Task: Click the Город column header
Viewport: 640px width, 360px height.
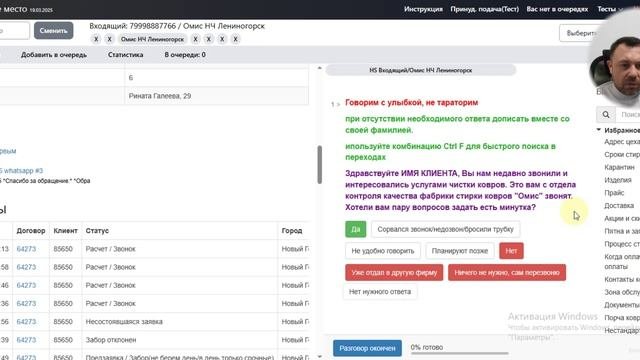Action: click(x=292, y=231)
